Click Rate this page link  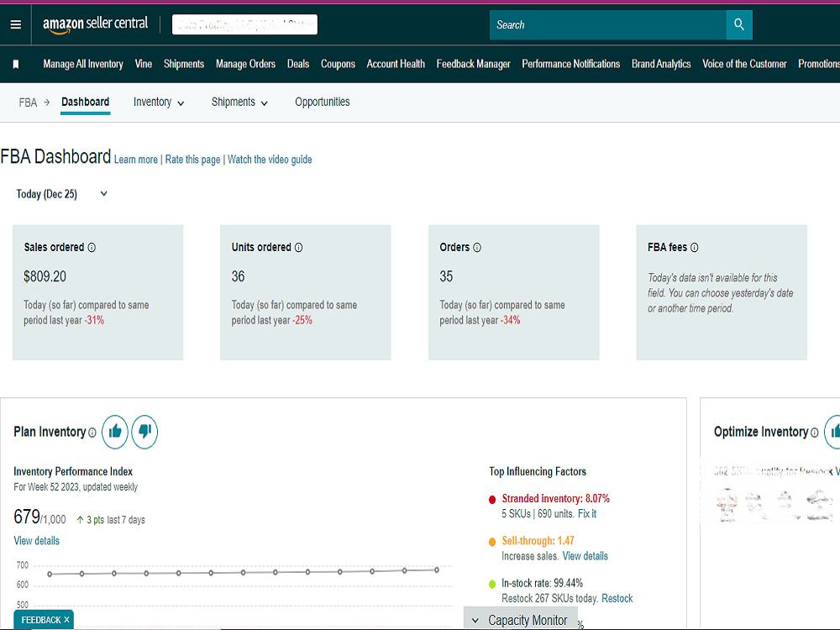click(193, 160)
